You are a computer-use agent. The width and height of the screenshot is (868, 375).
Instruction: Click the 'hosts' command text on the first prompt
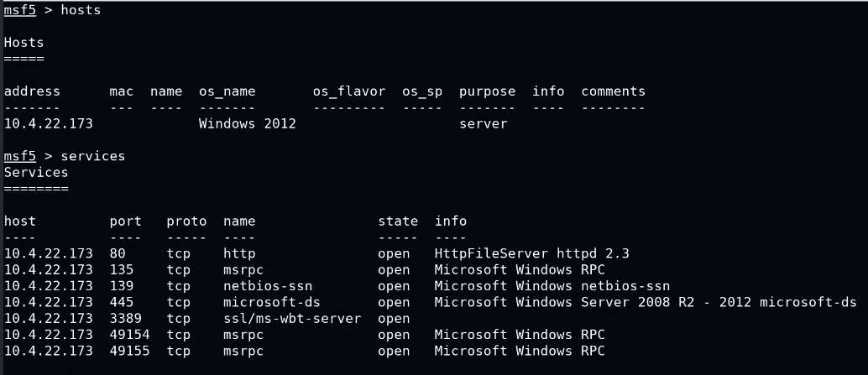(x=81, y=10)
